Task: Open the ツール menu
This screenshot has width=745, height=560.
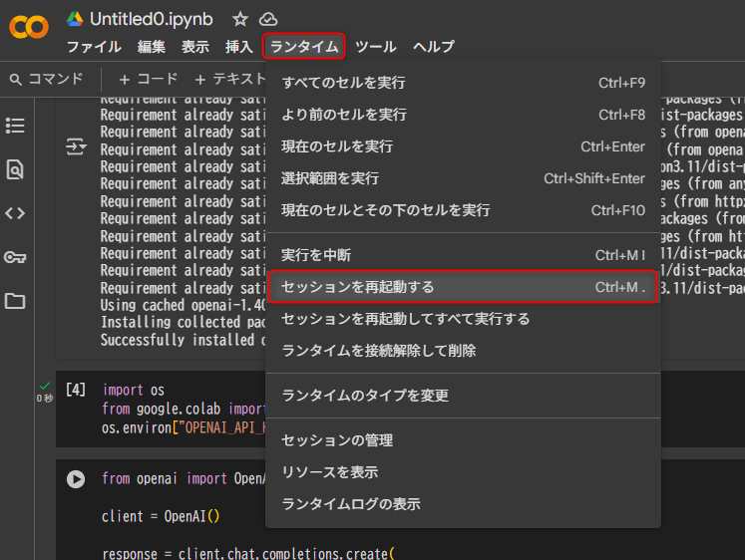Action: (x=376, y=47)
